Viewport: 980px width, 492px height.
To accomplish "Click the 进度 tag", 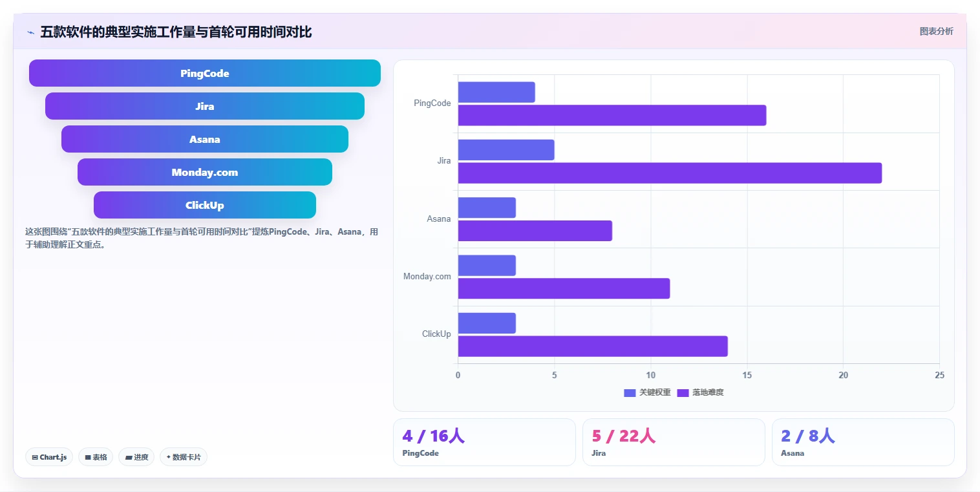I will tap(136, 457).
